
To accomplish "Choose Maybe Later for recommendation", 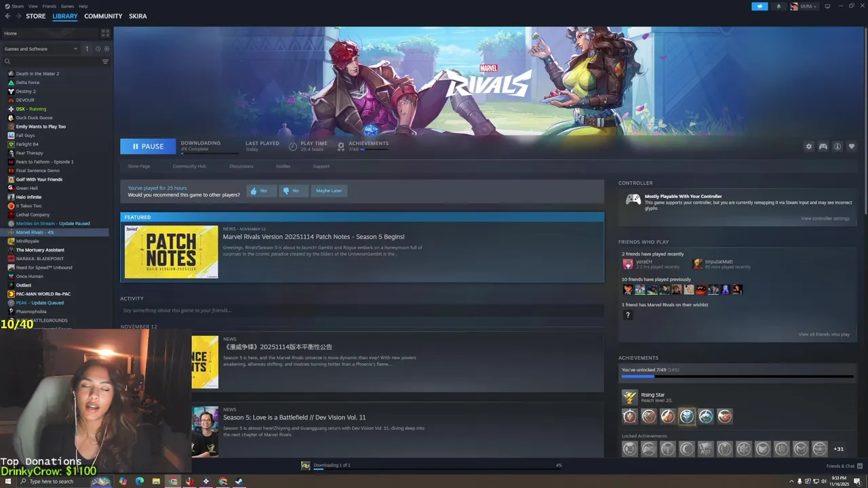I will point(328,190).
